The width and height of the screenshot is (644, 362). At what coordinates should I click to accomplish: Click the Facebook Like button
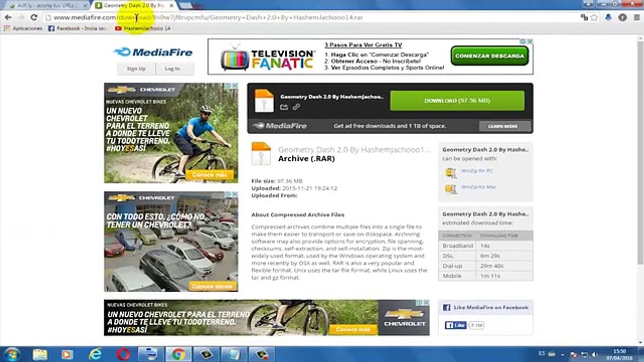pyautogui.click(x=456, y=325)
